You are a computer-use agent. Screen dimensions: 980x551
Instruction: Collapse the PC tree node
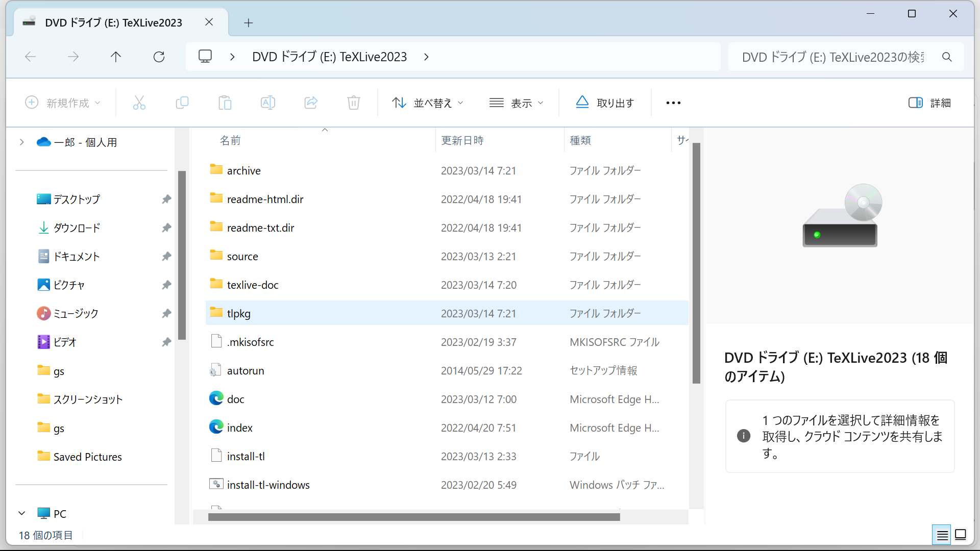pyautogui.click(x=21, y=513)
